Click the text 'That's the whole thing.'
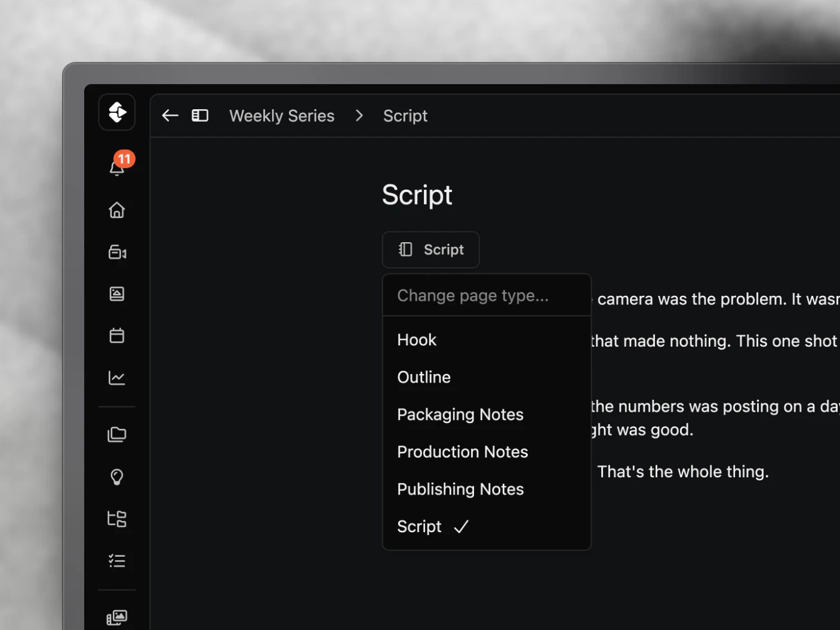Screen dimensions: 840x630 tap(683, 472)
